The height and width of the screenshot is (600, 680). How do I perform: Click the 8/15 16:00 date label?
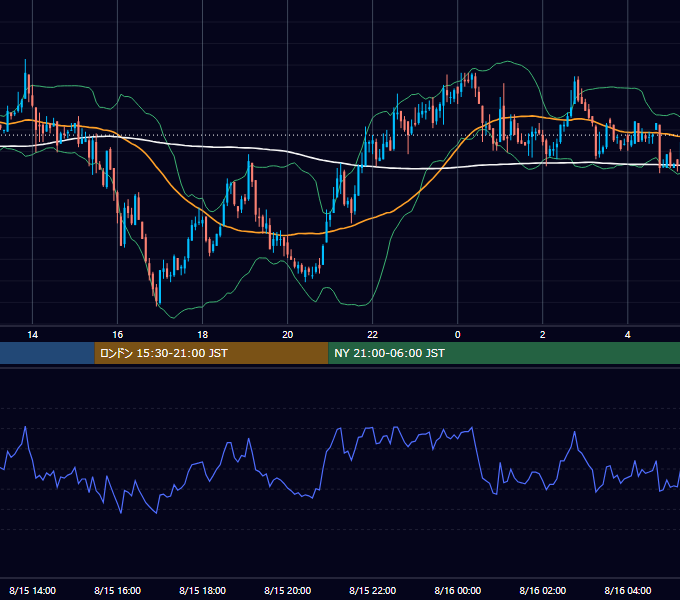[x=118, y=590]
